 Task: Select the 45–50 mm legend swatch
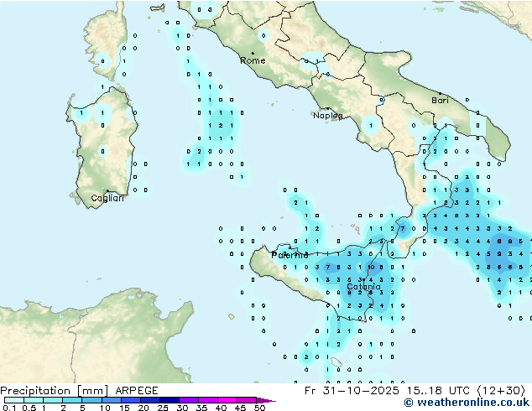pyautogui.click(x=247, y=400)
